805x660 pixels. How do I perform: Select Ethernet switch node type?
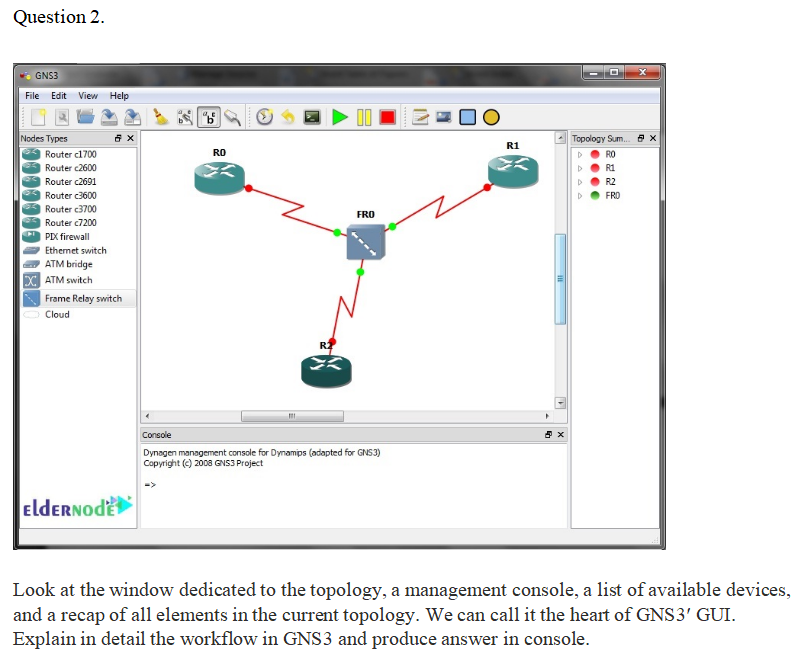pos(78,250)
